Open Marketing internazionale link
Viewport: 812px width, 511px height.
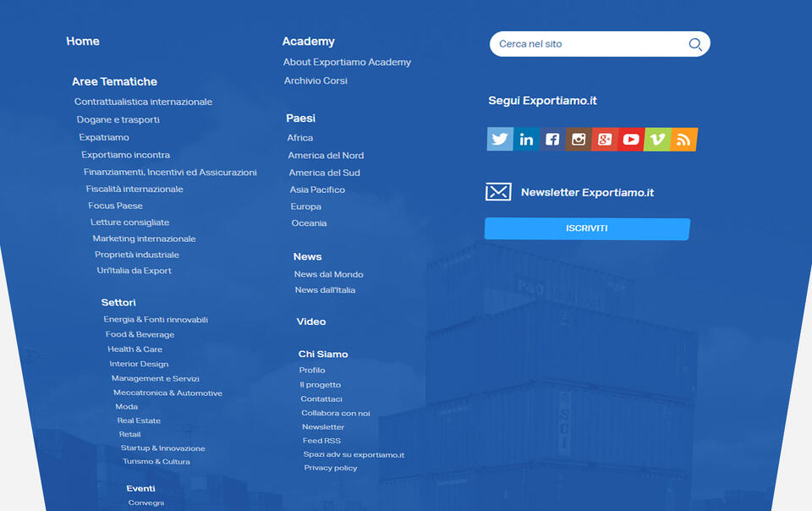(145, 239)
